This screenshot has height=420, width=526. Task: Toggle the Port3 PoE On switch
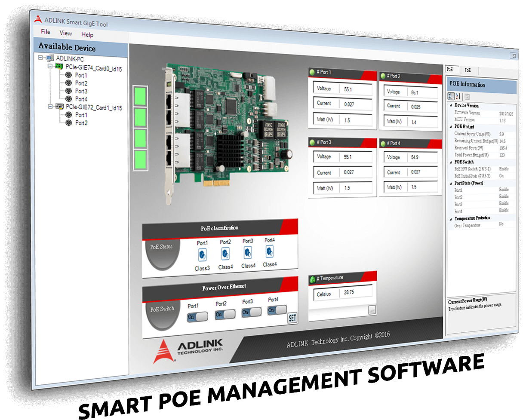tap(252, 312)
